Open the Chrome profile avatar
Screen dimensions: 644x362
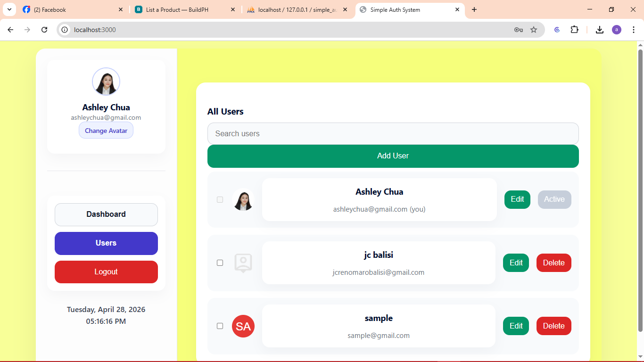tap(617, 30)
